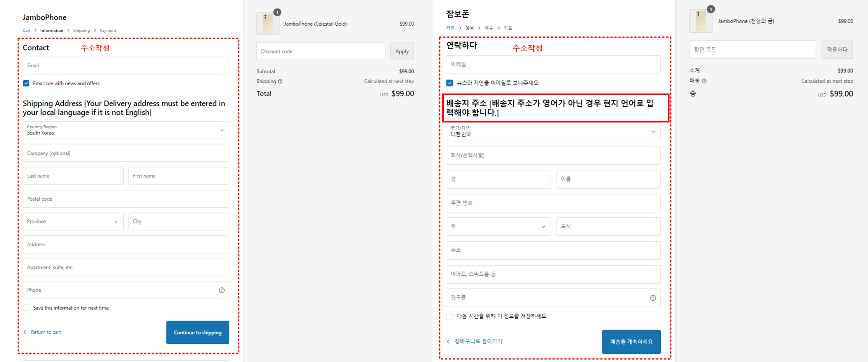868x362 pixels.
Task: Open the 국가/지역 대한민국 dropdown
Action: click(x=553, y=132)
